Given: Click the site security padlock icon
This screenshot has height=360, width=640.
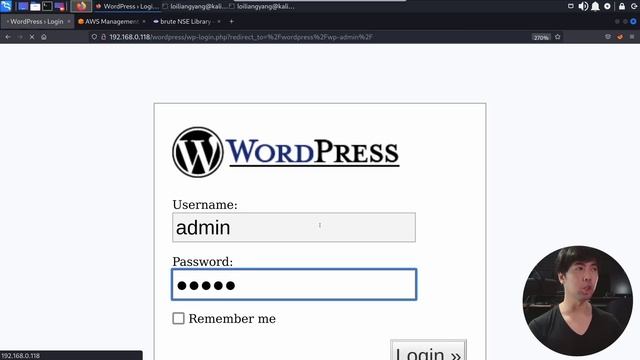Looking at the screenshot, I should [103, 37].
